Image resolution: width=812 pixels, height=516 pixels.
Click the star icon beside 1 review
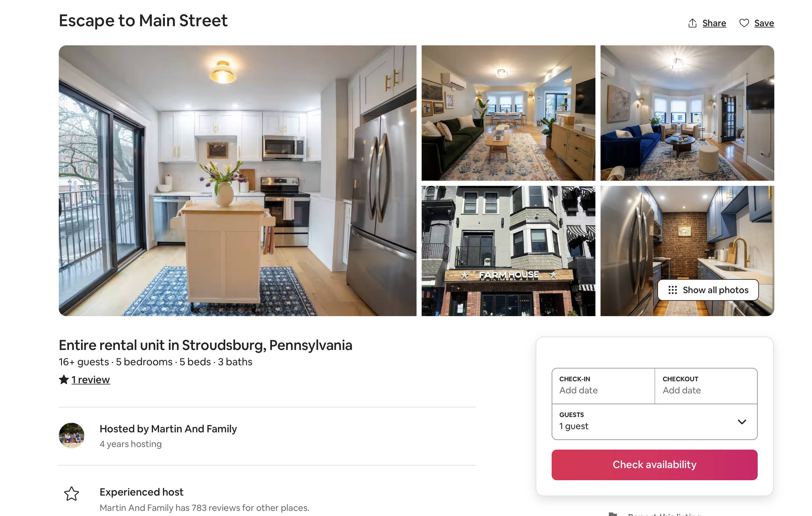point(64,380)
